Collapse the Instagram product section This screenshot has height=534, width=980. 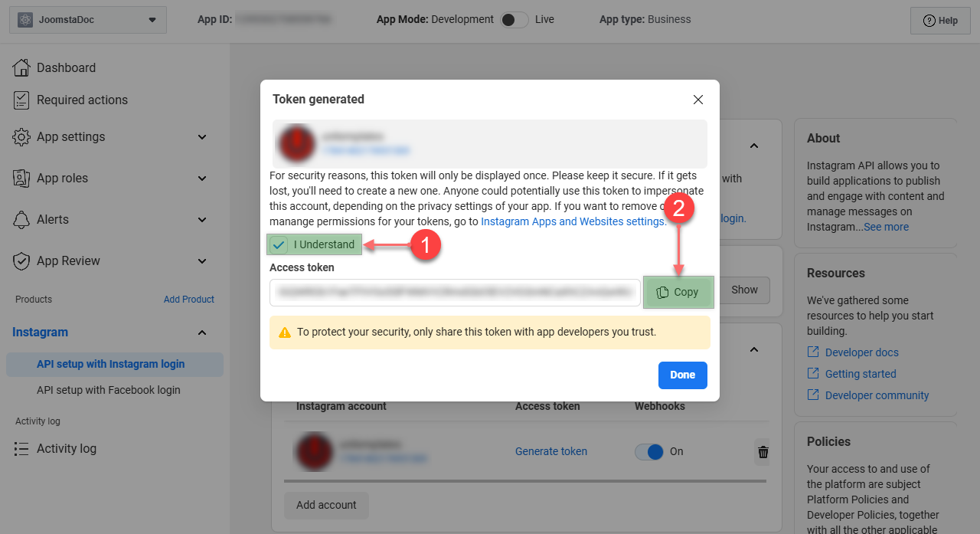pyautogui.click(x=202, y=333)
